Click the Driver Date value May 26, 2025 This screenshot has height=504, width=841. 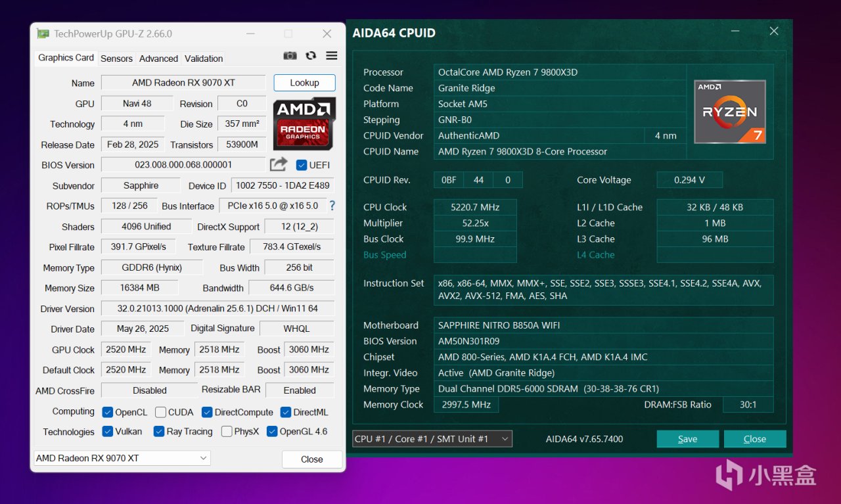143,329
